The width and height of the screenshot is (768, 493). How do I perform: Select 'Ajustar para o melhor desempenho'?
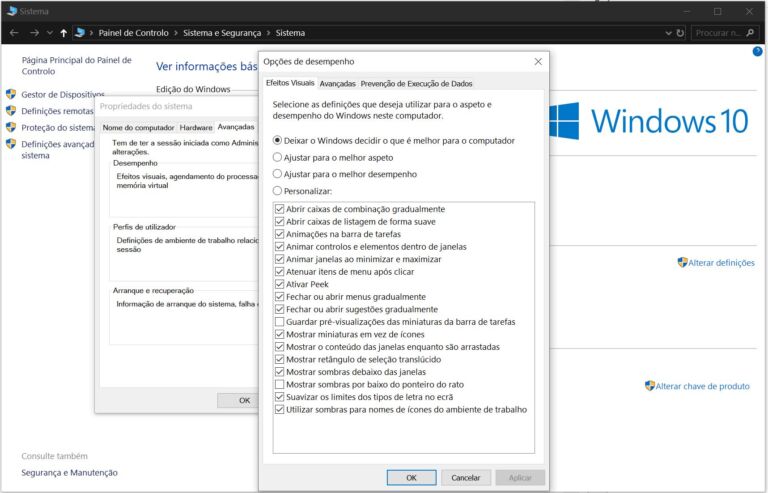(277, 174)
